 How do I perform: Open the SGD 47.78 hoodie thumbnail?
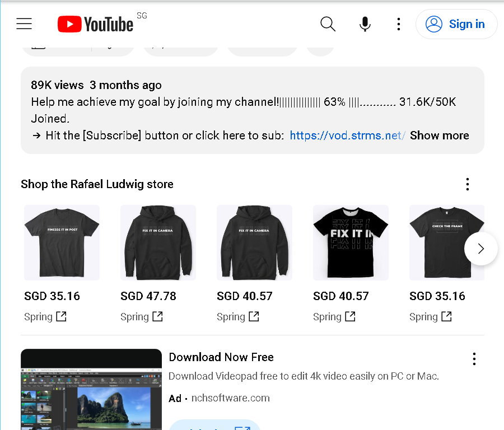(158, 242)
